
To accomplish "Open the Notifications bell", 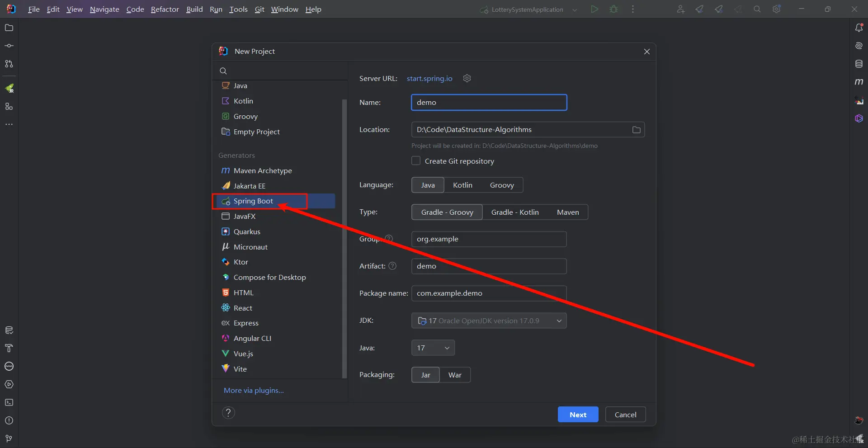I will click(859, 28).
